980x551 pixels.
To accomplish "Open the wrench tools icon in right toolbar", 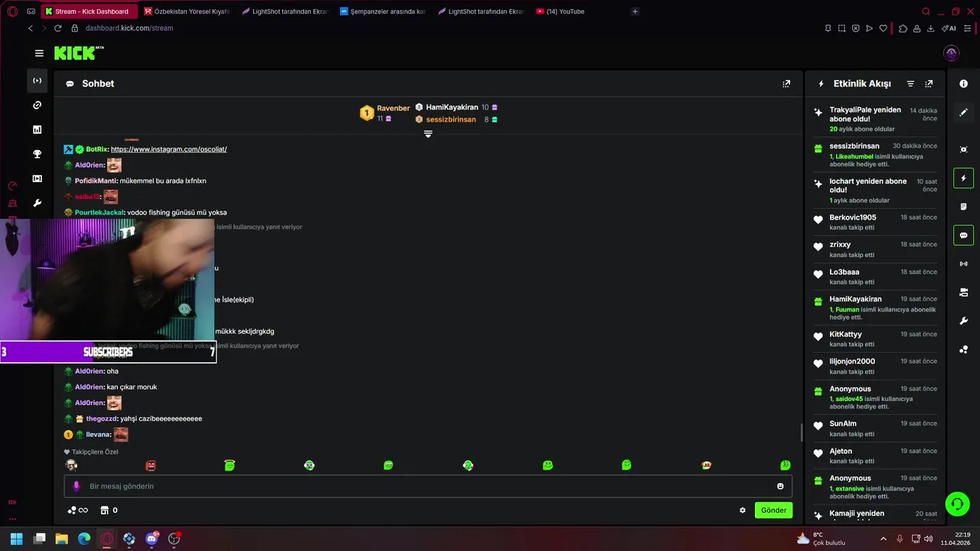I will (964, 321).
